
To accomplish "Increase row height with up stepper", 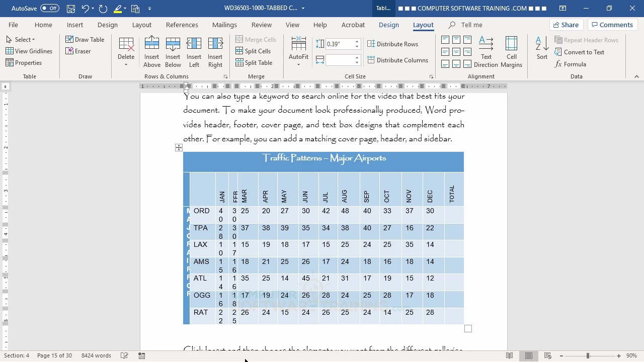I will [357, 42].
